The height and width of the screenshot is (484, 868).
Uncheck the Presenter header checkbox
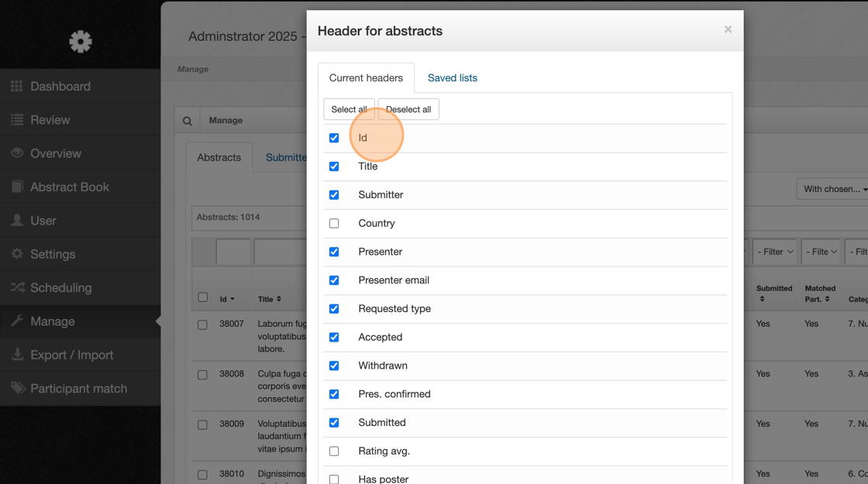pos(334,252)
